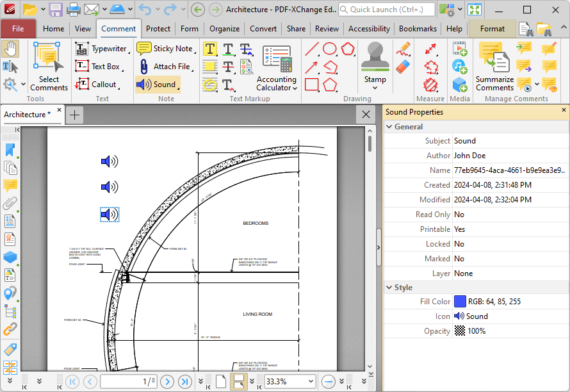Toggle the Sound comment tool
Image resolution: width=570 pixels, height=392 pixels.
click(x=158, y=85)
